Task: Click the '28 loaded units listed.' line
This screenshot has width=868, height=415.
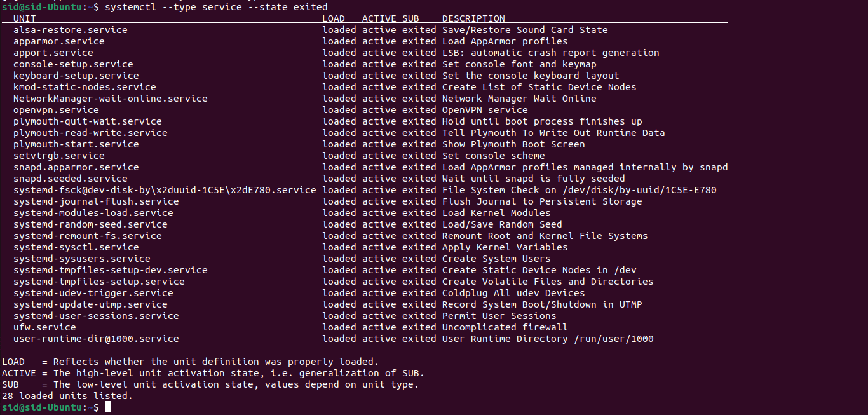Action: click(x=67, y=396)
